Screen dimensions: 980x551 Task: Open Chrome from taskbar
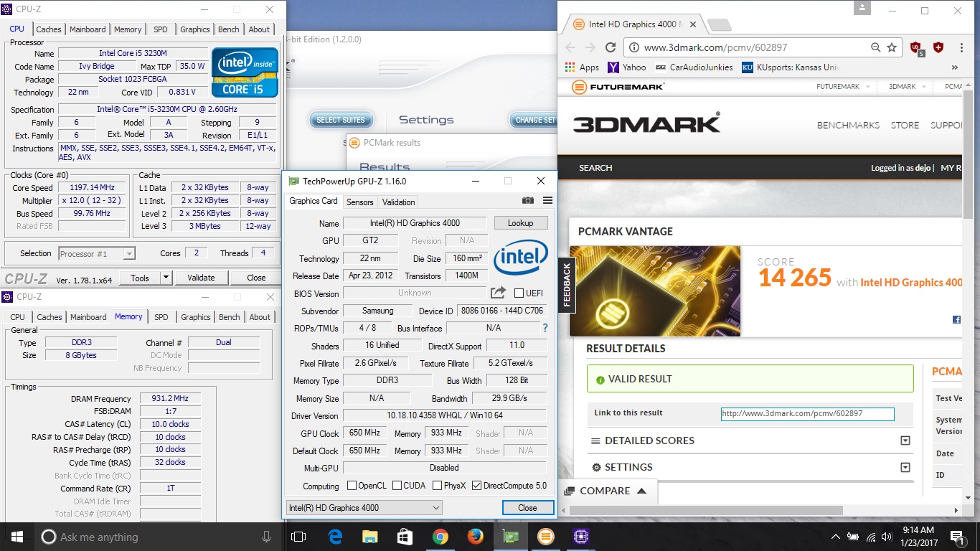pyautogui.click(x=440, y=536)
